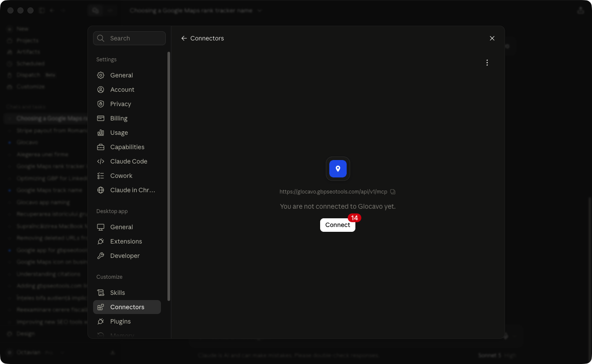Open General under the Settings section
The height and width of the screenshot is (364, 592).
(127, 75)
